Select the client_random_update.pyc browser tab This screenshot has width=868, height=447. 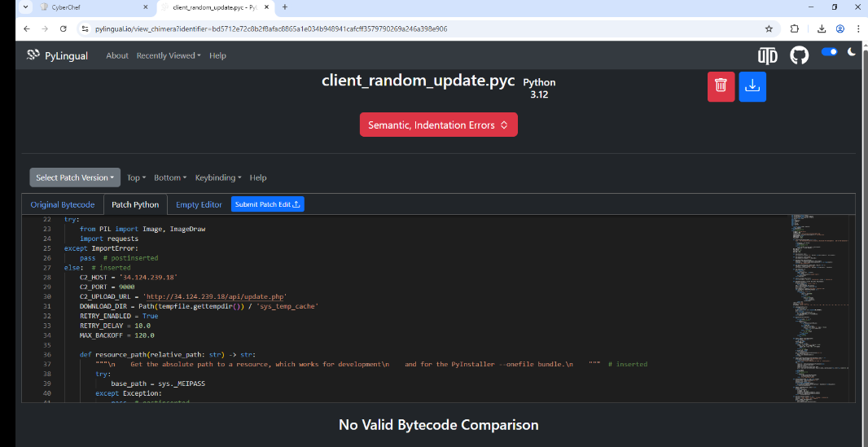(x=216, y=7)
